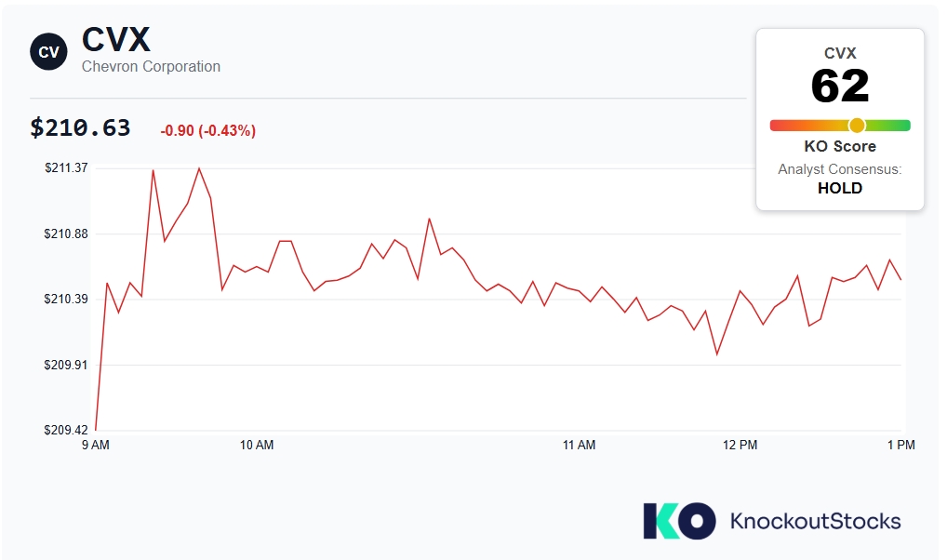The image size is (947, 560).
Task: Click the CVX label in score card
Action: coord(840,53)
